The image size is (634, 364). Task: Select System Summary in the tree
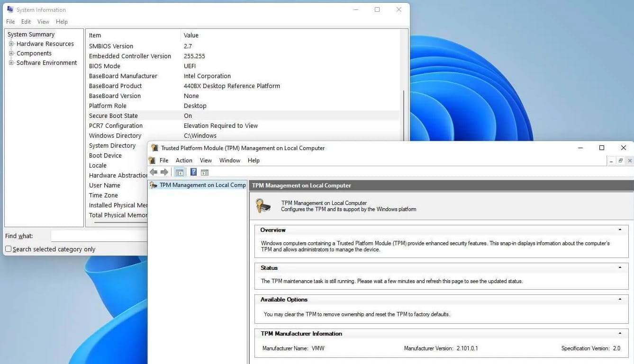[x=31, y=35]
